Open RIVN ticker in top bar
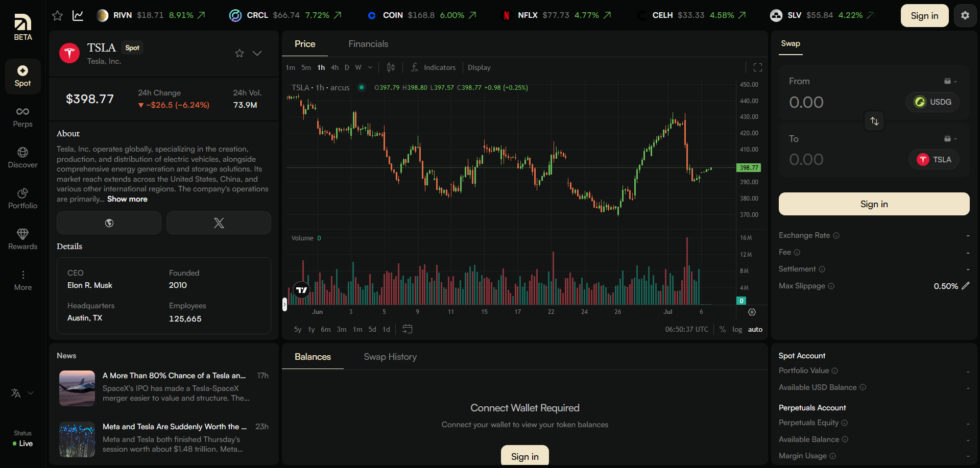 tap(151, 15)
